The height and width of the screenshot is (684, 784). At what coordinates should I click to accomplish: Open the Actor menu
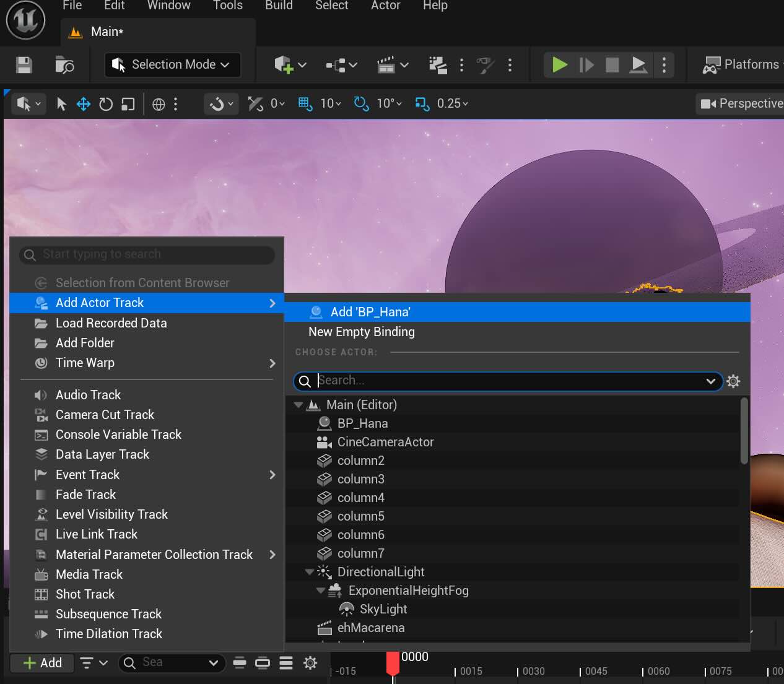point(385,6)
